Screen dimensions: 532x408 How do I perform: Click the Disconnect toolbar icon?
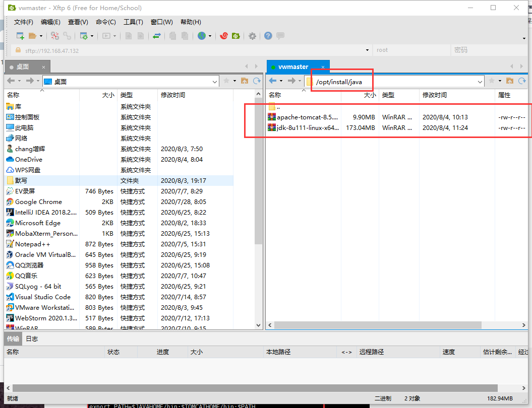(54, 36)
